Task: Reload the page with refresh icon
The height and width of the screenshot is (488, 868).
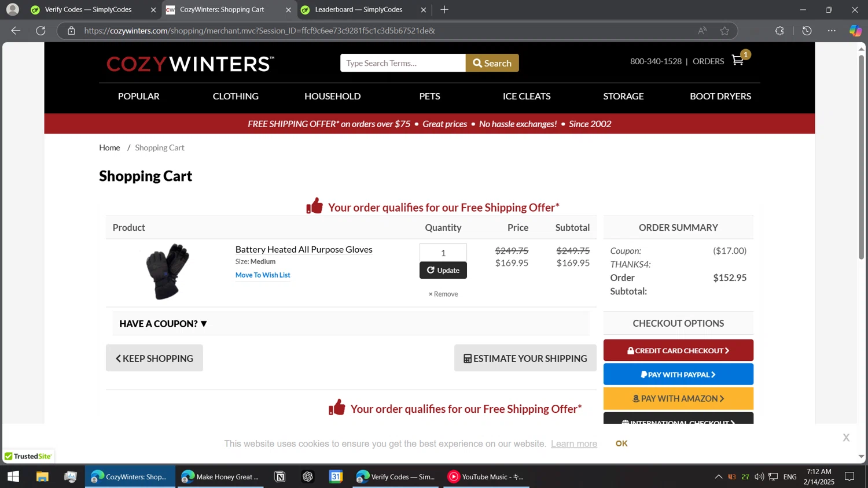Action: (41, 31)
